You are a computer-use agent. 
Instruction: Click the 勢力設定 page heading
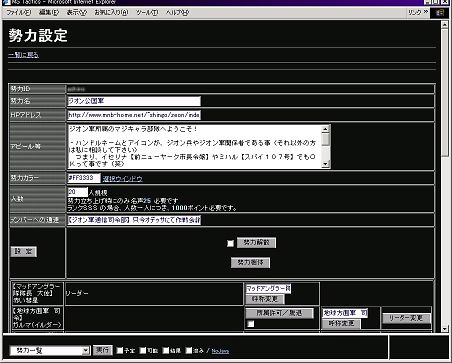pos(38,35)
